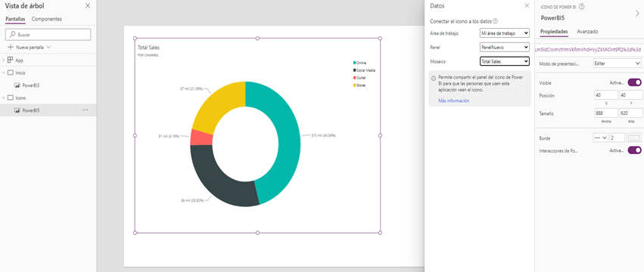Click the Borde thickness input field
Image resolution: width=644 pixels, height=272 pixels.
(618, 138)
